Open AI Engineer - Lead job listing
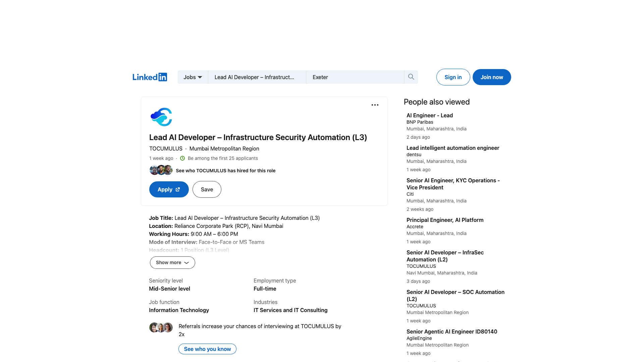 [430, 115]
